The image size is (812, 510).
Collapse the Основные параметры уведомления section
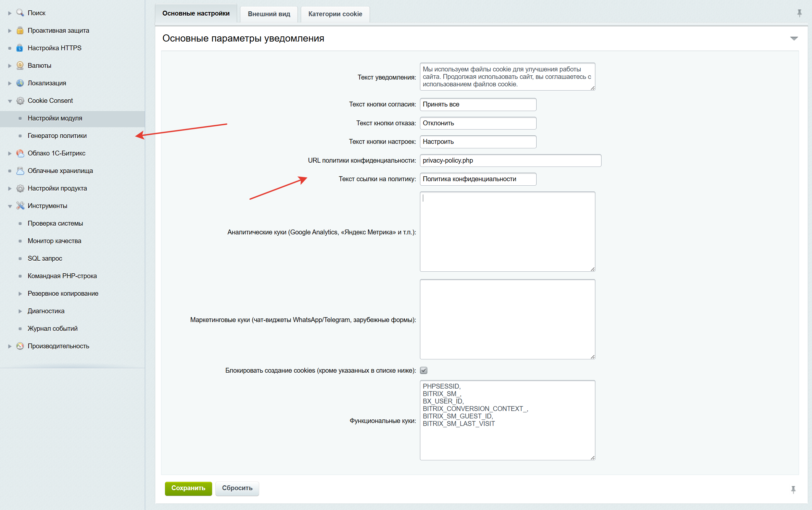(794, 38)
